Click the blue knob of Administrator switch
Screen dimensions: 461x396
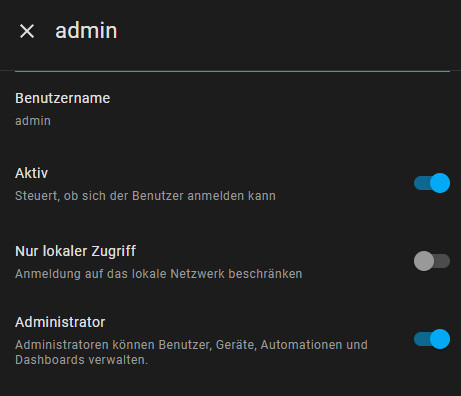(440, 339)
